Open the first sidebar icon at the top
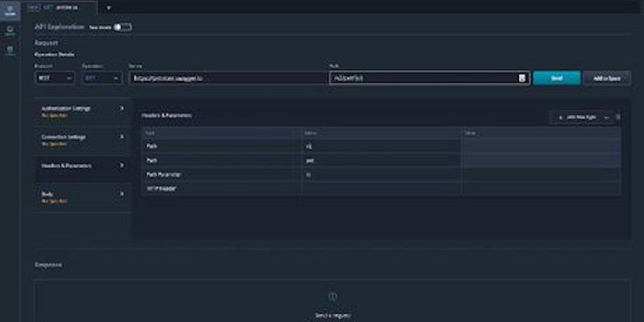The height and width of the screenshot is (322, 644). click(10, 10)
